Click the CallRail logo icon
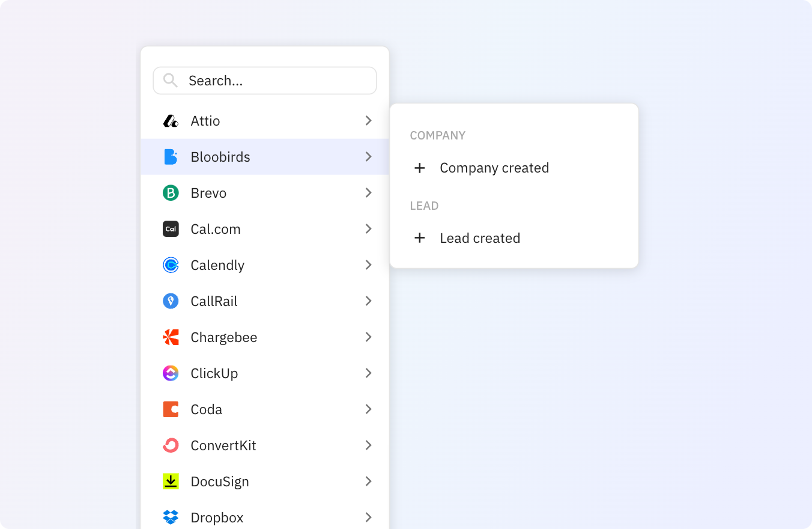This screenshot has height=529, width=812. (x=171, y=301)
